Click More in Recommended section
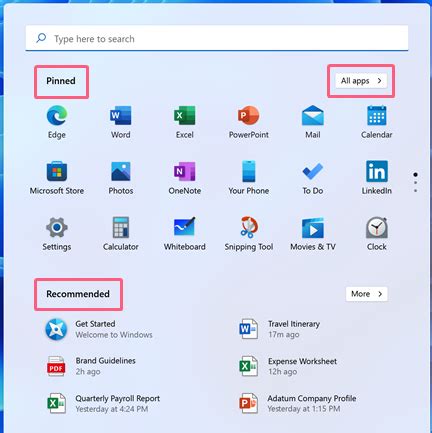 367,294
